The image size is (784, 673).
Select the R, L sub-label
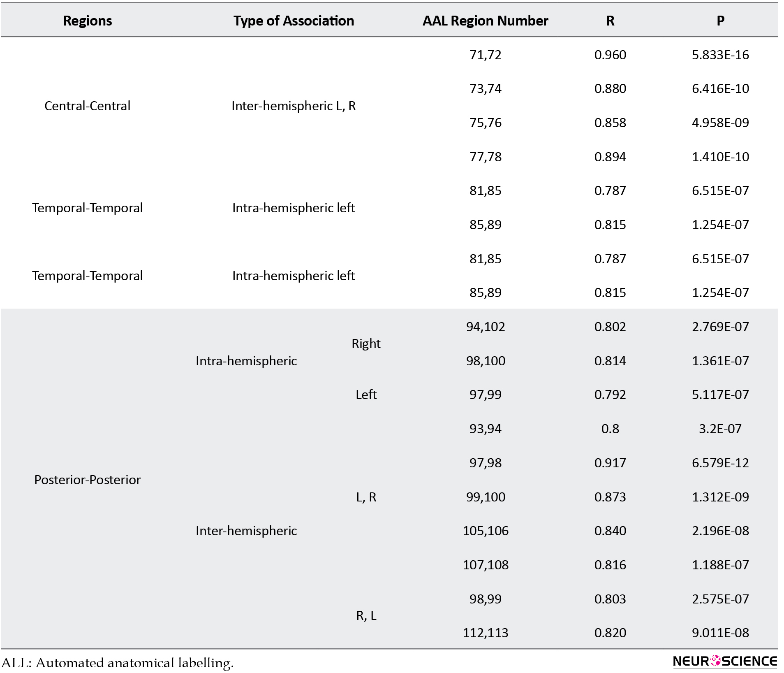click(x=366, y=615)
